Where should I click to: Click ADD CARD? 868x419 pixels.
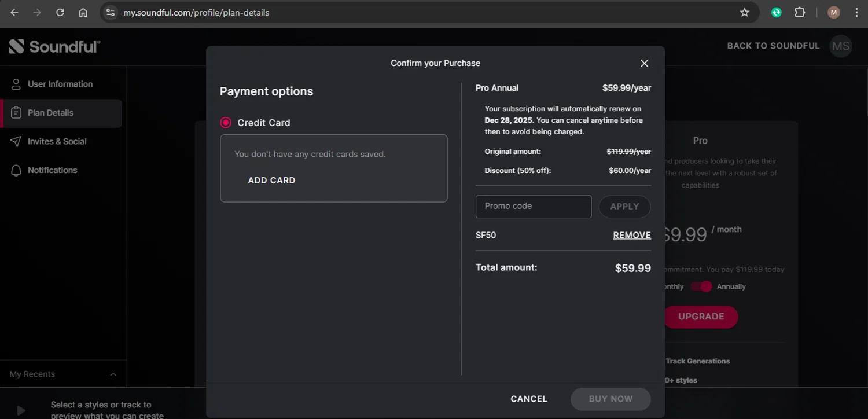coord(271,180)
